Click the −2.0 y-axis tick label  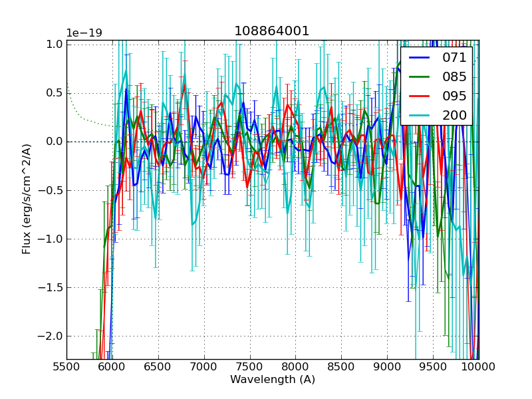click(x=51, y=336)
